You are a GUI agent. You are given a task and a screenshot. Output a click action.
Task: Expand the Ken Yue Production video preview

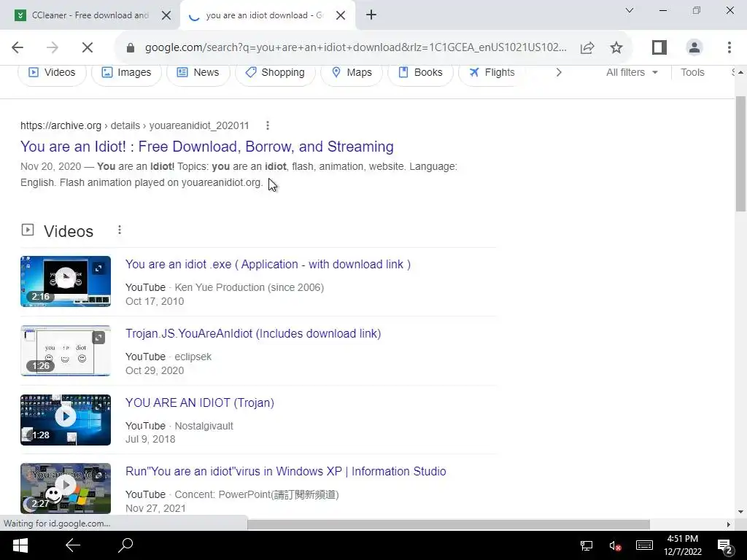(x=98, y=268)
